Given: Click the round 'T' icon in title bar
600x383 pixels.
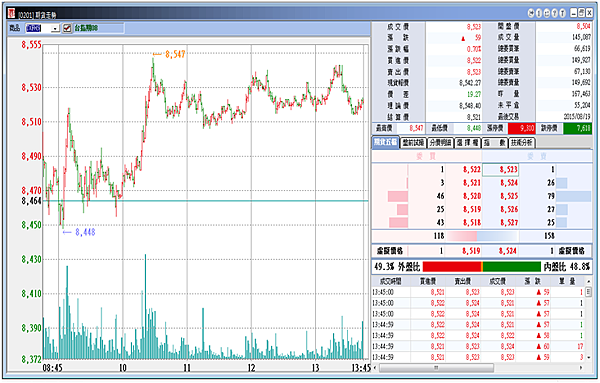Looking at the screenshot, I should (x=562, y=13).
